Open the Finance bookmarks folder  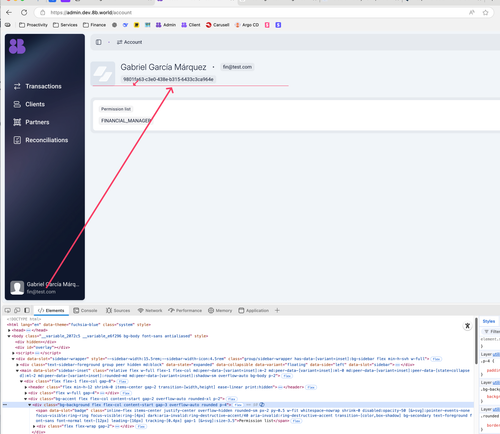coord(94,25)
